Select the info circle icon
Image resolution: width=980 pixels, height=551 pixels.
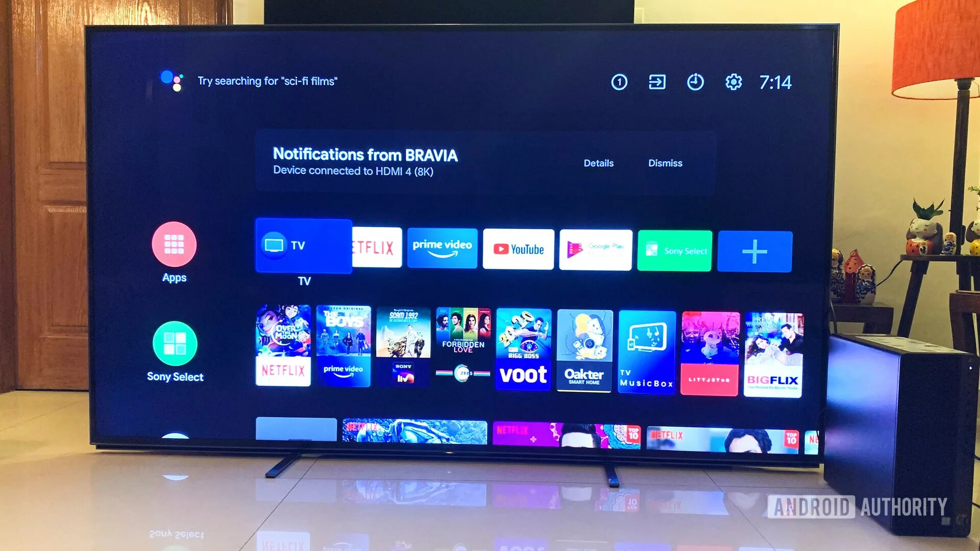pos(621,82)
